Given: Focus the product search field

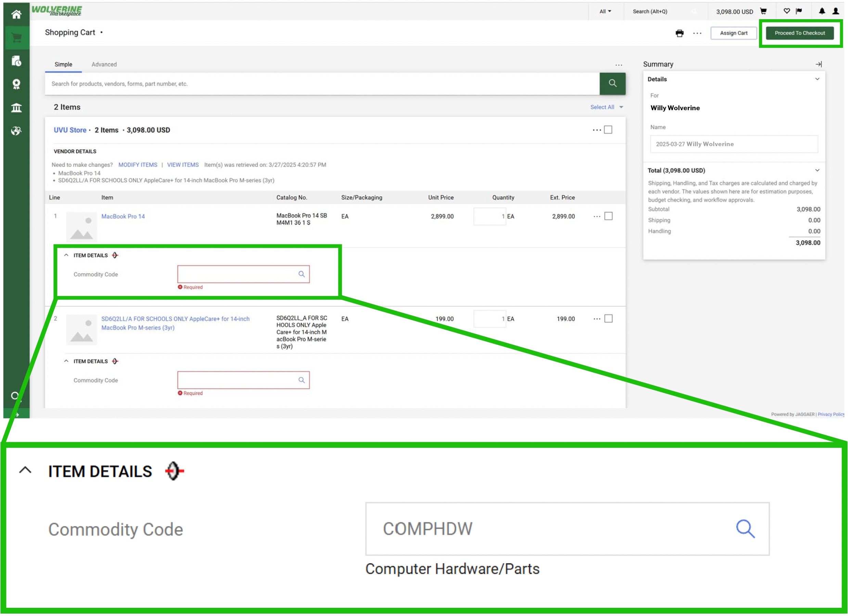Looking at the screenshot, I should (x=322, y=84).
